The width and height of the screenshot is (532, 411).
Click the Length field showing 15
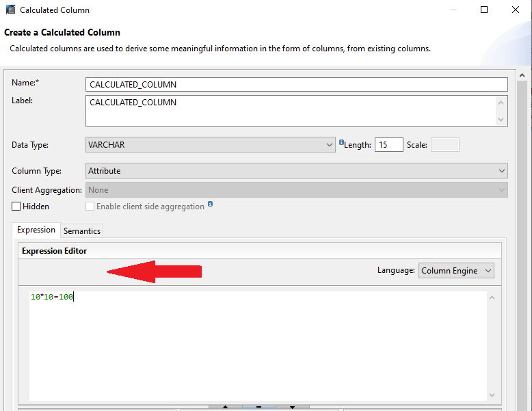click(x=389, y=144)
